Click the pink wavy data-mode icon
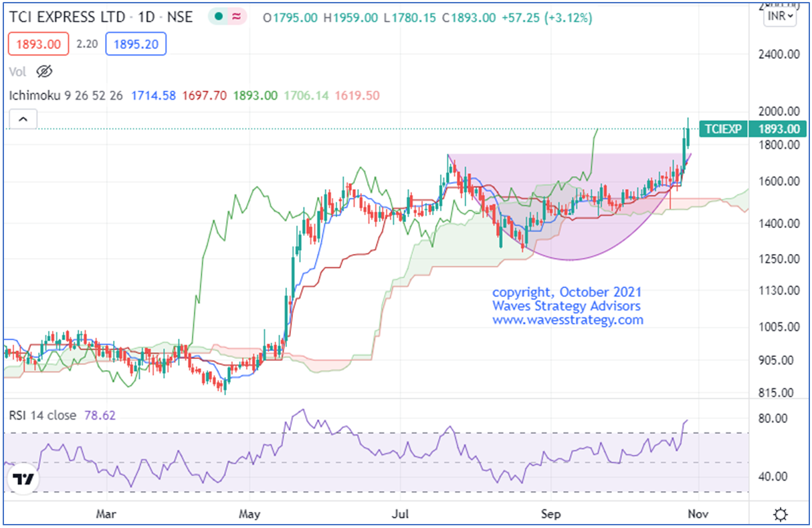812x528 pixels. coord(236,17)
